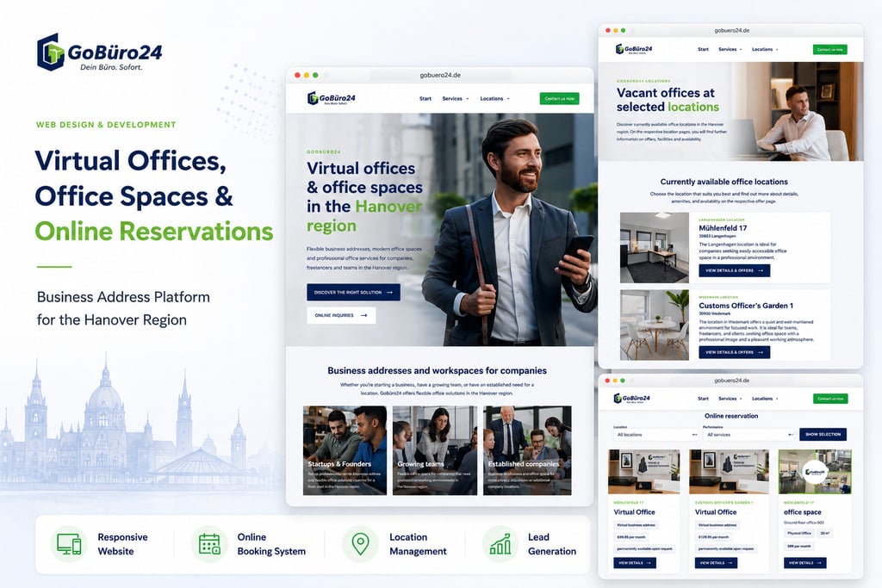Image resolution: width=882 pixels, height=588 pixels.
Task: Click photo on Mühlenfeld 17 Virtual Office card
Action: pyautogui.click(x=644, y=472)
